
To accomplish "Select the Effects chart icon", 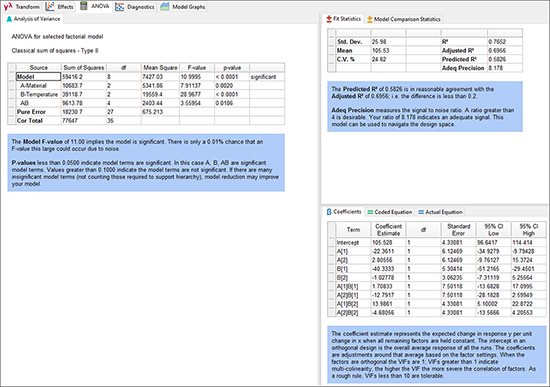I will (x=50, y=6).
